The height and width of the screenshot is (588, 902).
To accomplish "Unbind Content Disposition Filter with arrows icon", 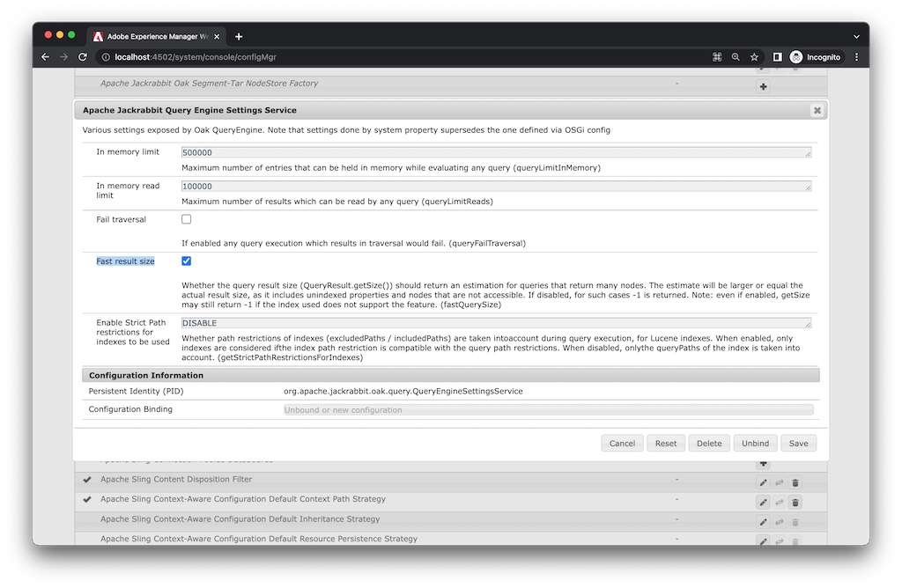I will [x=779, y=483].
